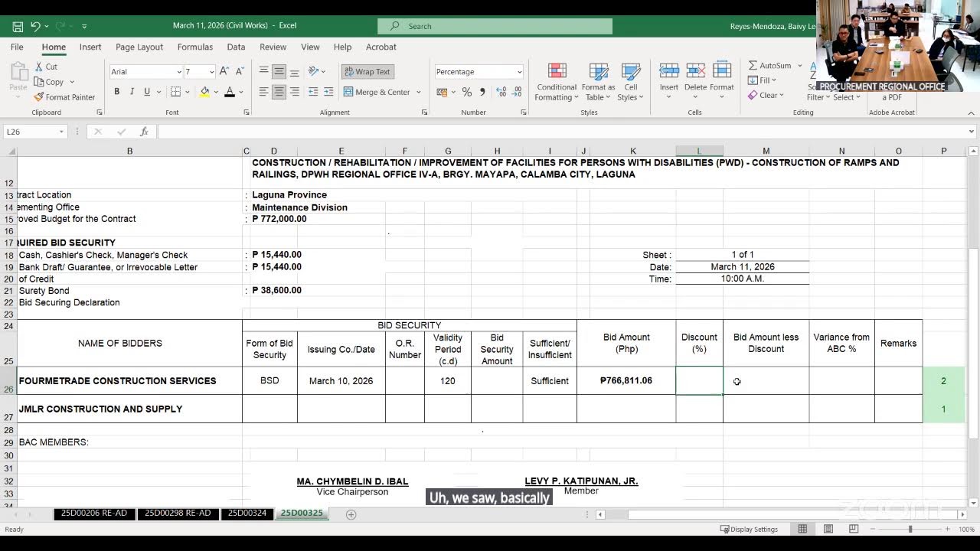Screen dimensions: 980x551
Task: Apply yellow Fill Color bucket
Action: [204, 92]
